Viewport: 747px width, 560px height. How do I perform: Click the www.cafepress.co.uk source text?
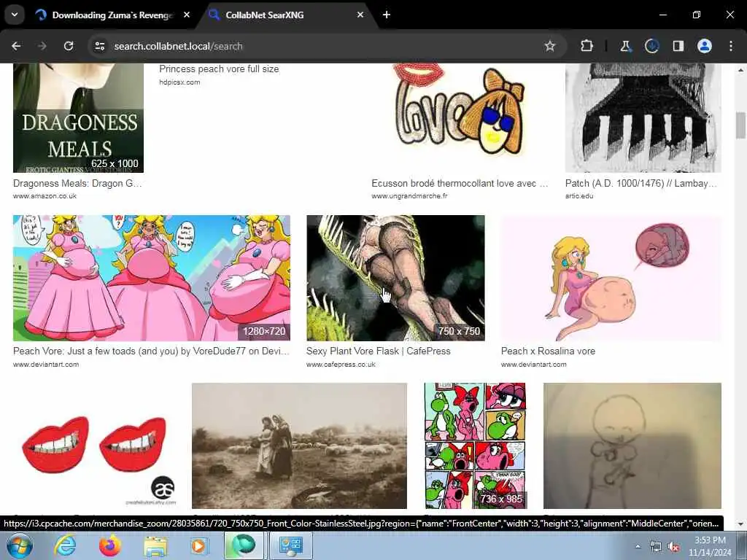point(341,365)
